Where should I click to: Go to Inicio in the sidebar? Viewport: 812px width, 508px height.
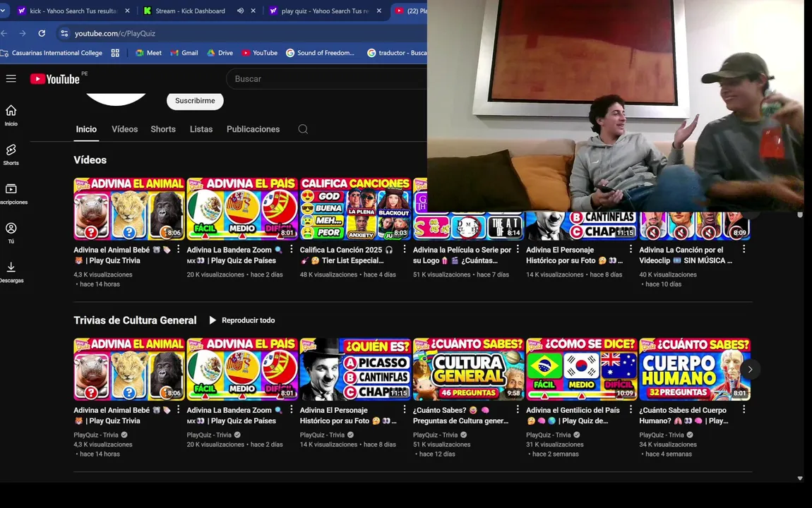point(11,116)
